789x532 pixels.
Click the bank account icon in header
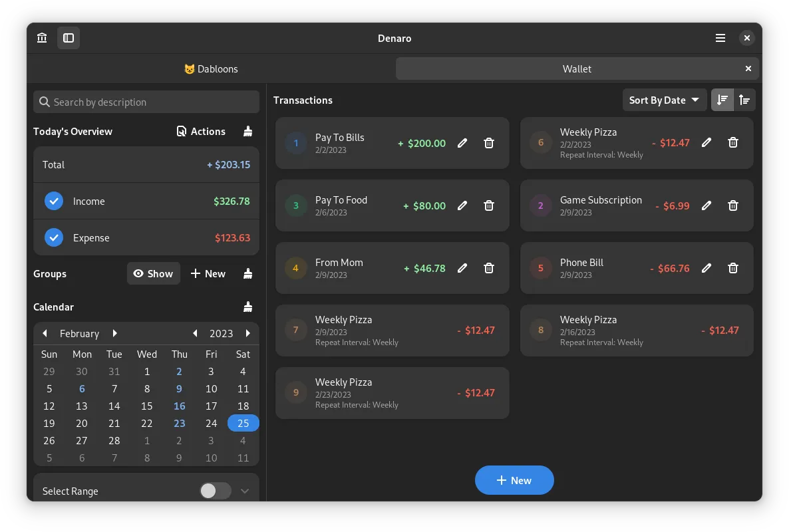click(x=42, y=38)
